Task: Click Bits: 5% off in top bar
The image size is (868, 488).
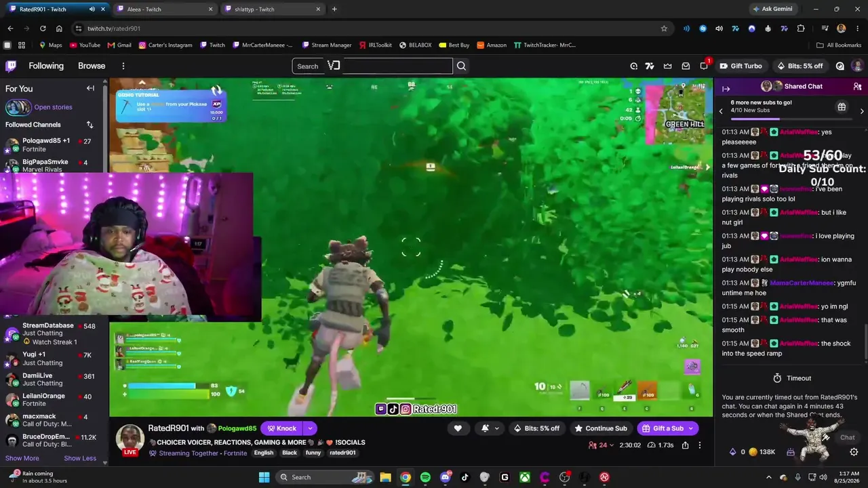Action: (800, 66)
